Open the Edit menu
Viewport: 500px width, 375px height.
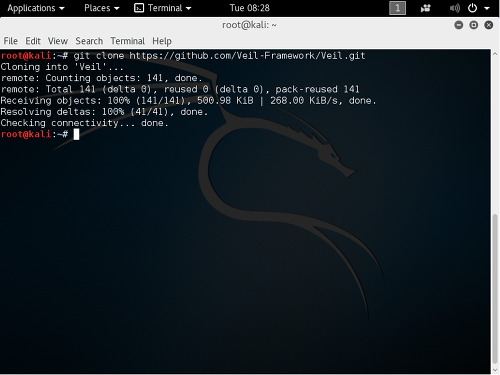(33, 41)
